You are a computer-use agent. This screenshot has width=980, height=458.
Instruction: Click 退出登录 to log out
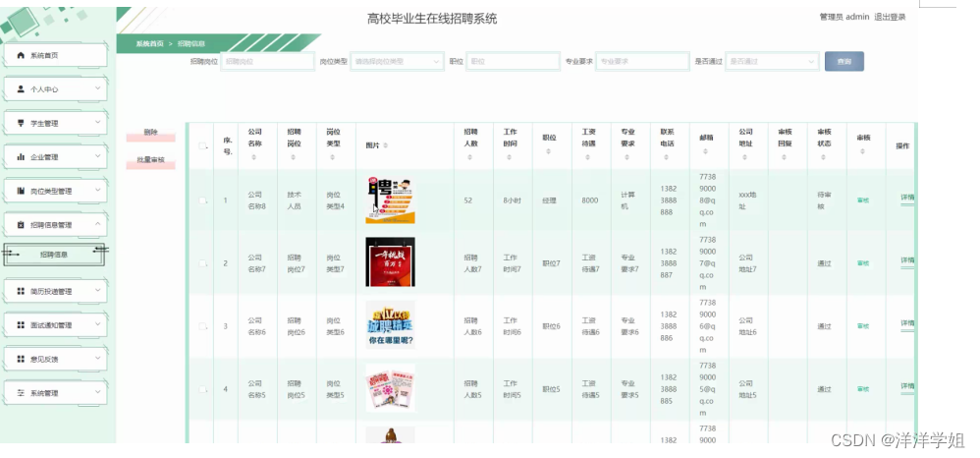[890, 17]
